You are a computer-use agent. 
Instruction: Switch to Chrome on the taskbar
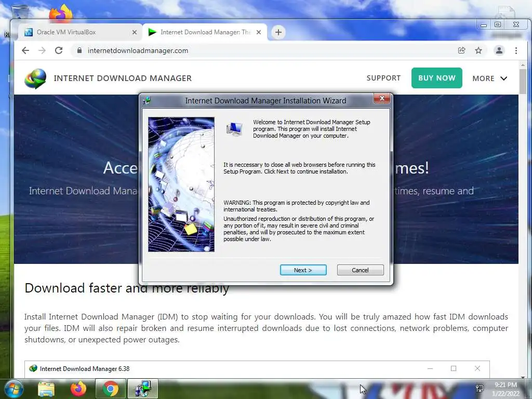pyautogui.click(x=111, y=389)
